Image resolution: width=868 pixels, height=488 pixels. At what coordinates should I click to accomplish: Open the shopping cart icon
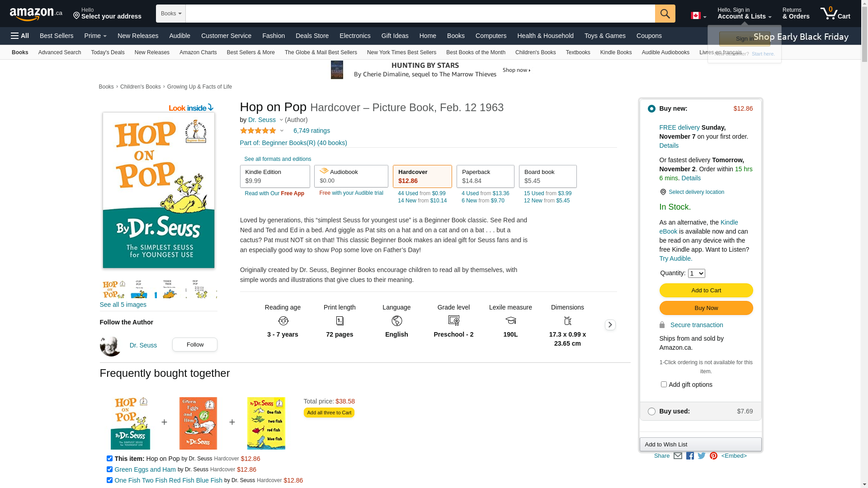click(x=835, y=14)
